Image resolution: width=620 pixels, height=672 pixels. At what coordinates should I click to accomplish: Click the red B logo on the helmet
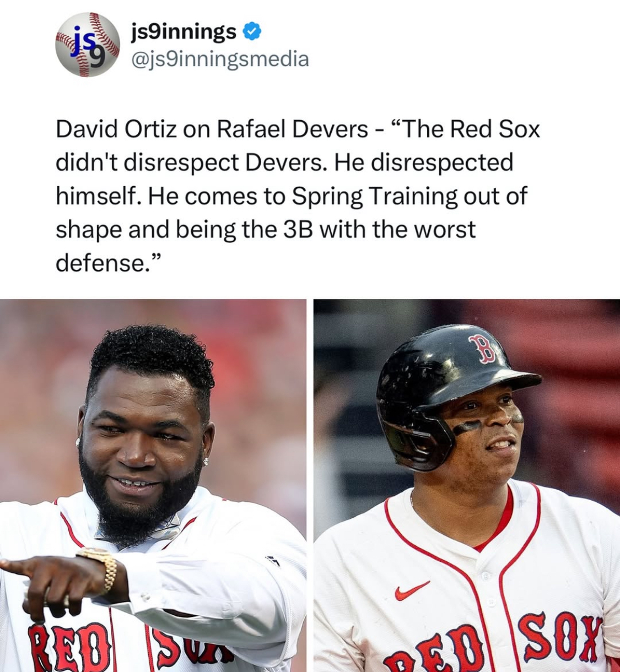(x=483, y=348)
